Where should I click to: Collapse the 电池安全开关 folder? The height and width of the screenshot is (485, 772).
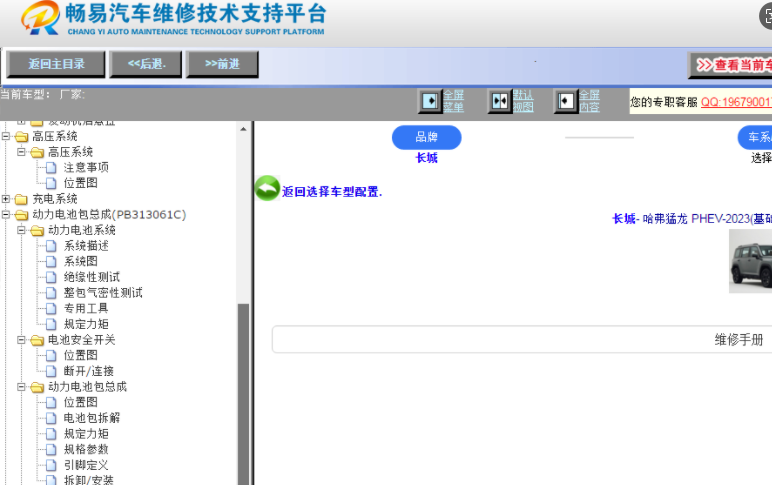22,340
